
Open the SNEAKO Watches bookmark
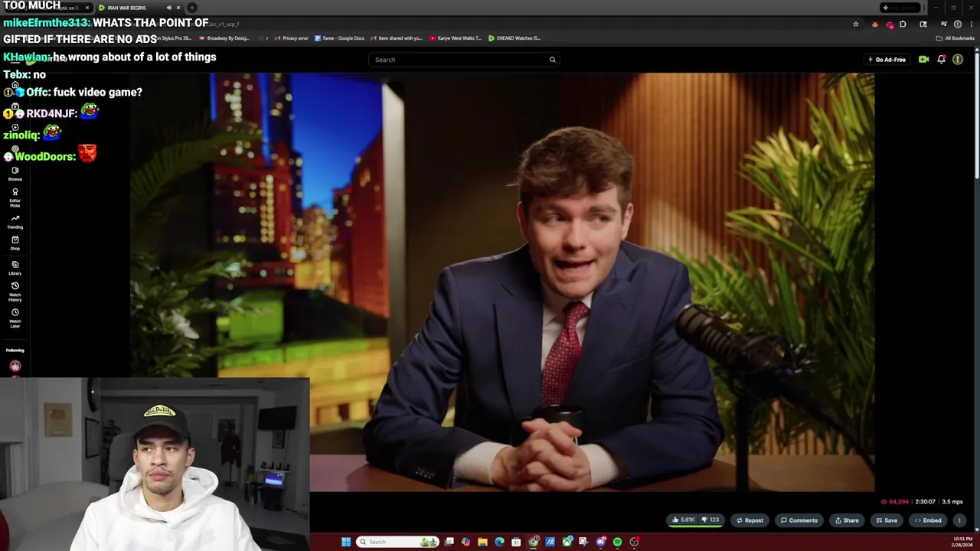tap(514, 38)
